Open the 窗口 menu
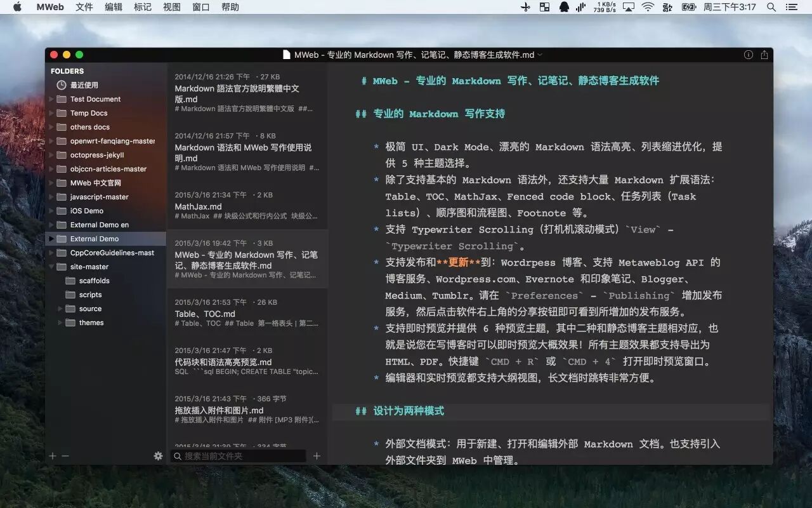 [x=201, y=7]
